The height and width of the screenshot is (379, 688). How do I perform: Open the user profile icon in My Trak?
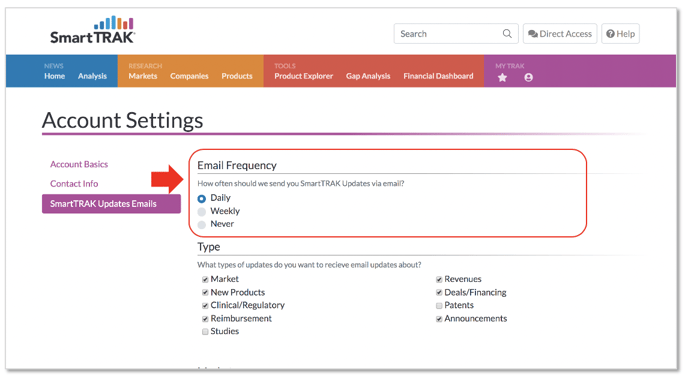pos(529,78)
